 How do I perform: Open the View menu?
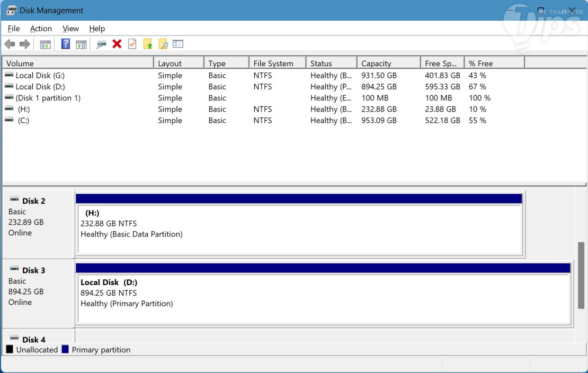[70, 29]
